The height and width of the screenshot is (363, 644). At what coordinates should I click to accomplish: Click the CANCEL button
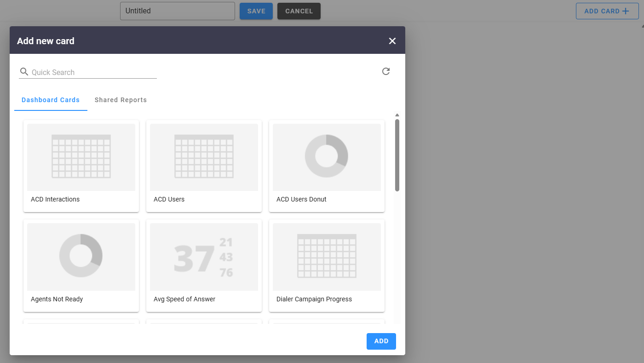tap(299, 11)
